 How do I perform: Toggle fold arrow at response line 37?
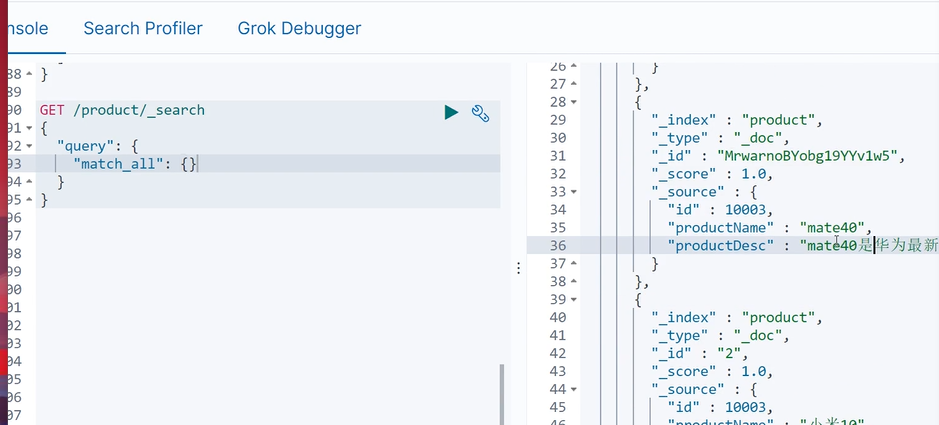574,264
